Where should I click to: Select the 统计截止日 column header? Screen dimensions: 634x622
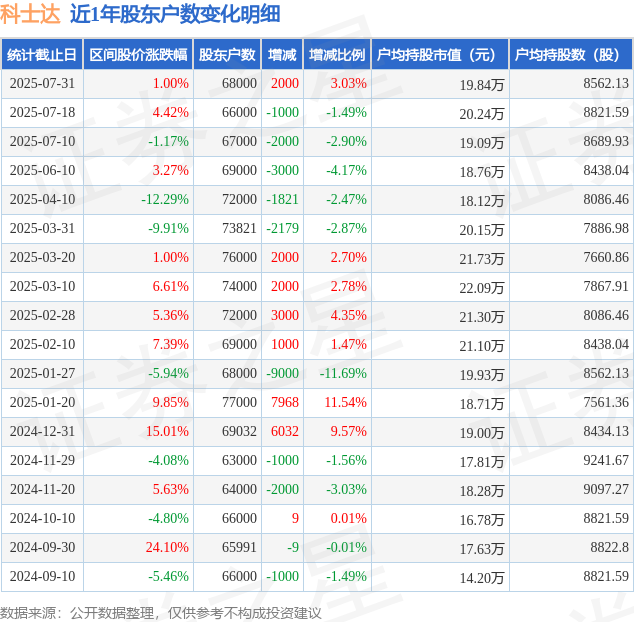point(42,55)
